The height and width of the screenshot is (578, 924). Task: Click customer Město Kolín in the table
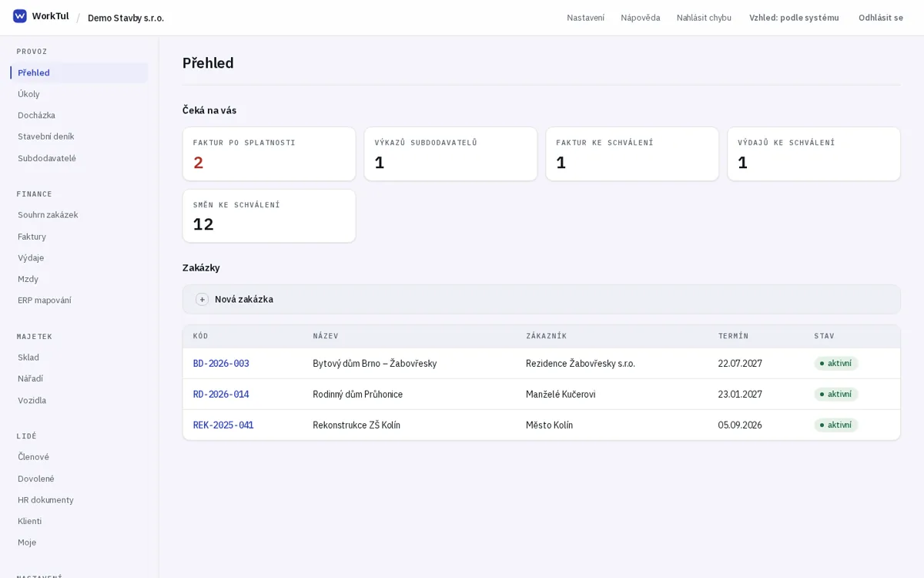click(x=550, y=425)
